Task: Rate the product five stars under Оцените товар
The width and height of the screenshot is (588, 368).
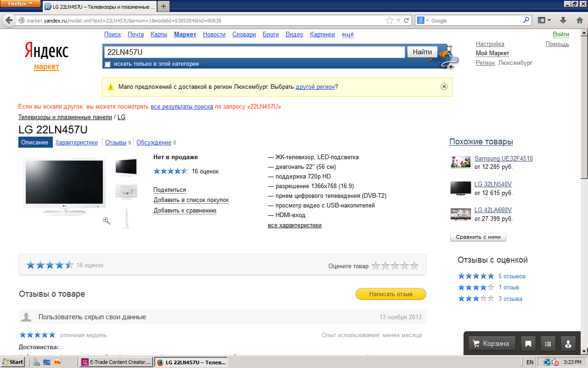Action: point(414,265)
